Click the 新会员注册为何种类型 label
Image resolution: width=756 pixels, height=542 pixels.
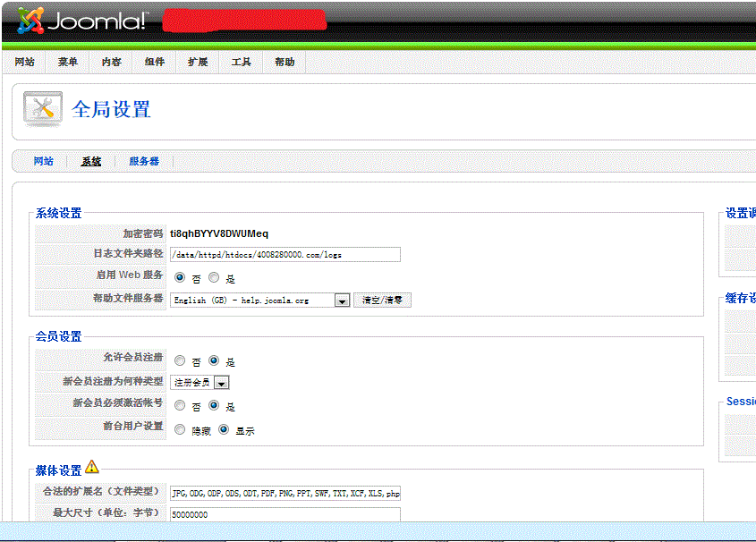point(113,381)
